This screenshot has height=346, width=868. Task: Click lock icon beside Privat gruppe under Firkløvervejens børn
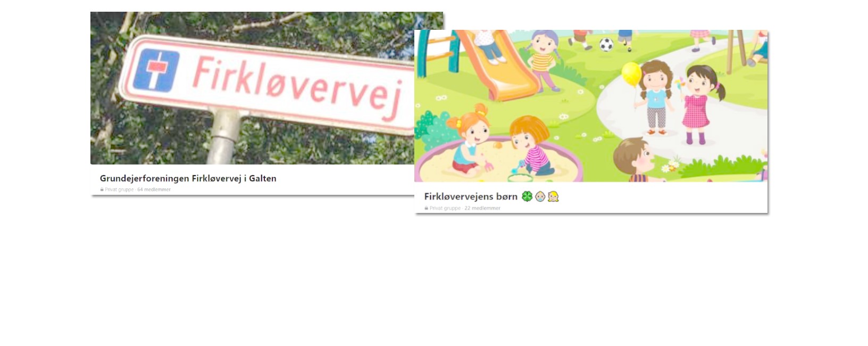click(426, 208)
